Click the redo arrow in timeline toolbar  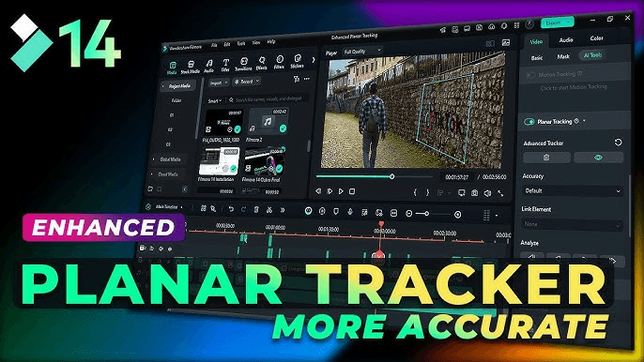tap(243, 210)
